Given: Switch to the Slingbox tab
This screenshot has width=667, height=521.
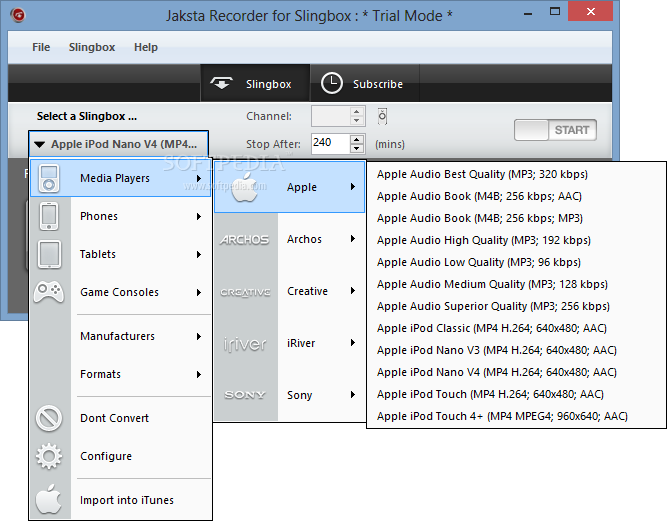Looking at the screenshot, I should click(255, 83).
